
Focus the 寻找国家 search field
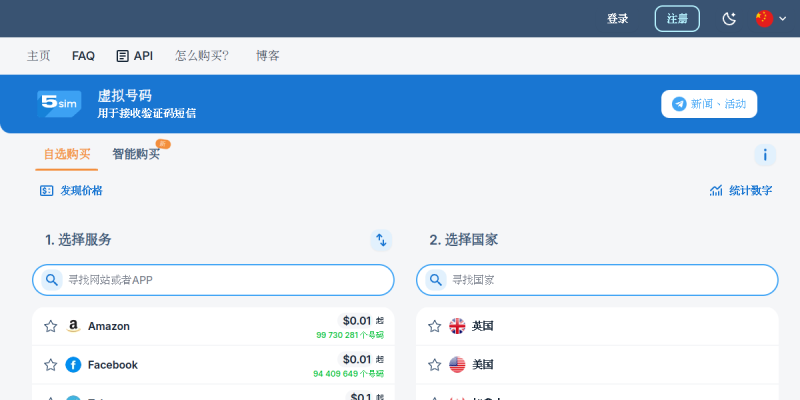[597, 280]
